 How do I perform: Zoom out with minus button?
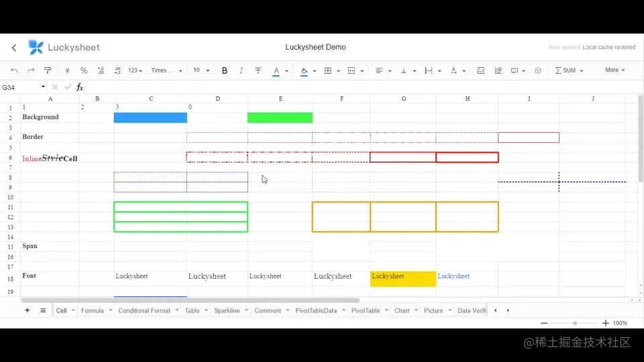pyautogui.click(x=544, y=323)
